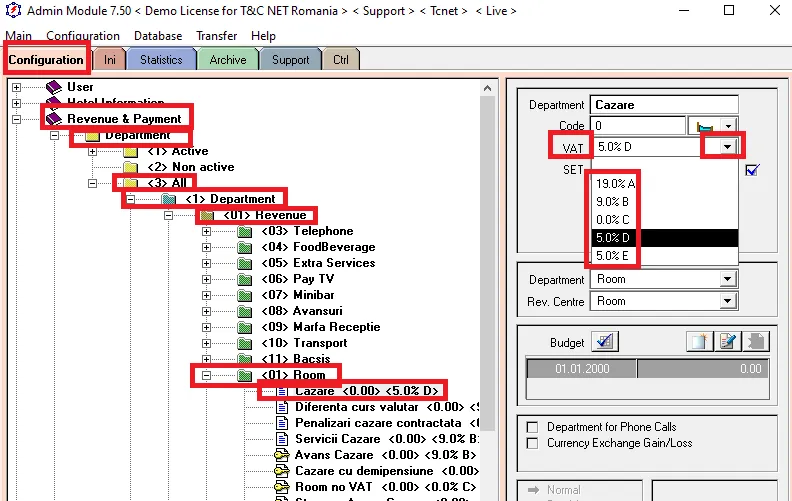792x501 pixels.
Task: Select highlighted 5.0% D VAT option
Action: (664, 238)
